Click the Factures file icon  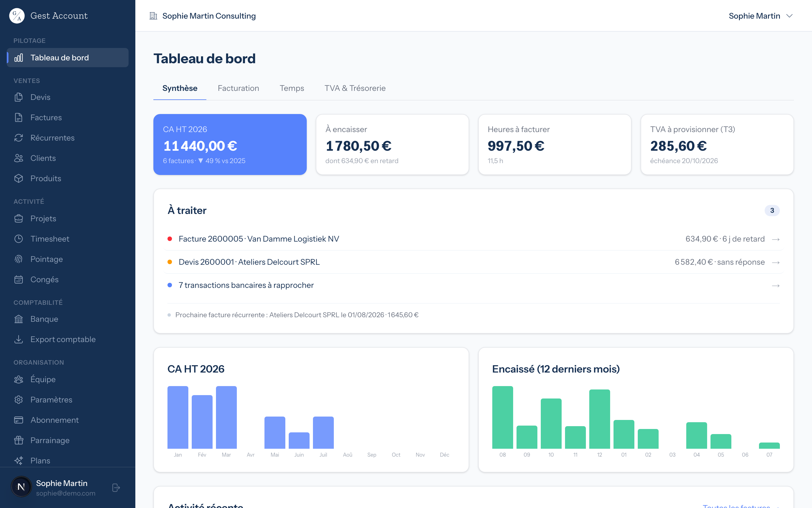coord(19,118)
